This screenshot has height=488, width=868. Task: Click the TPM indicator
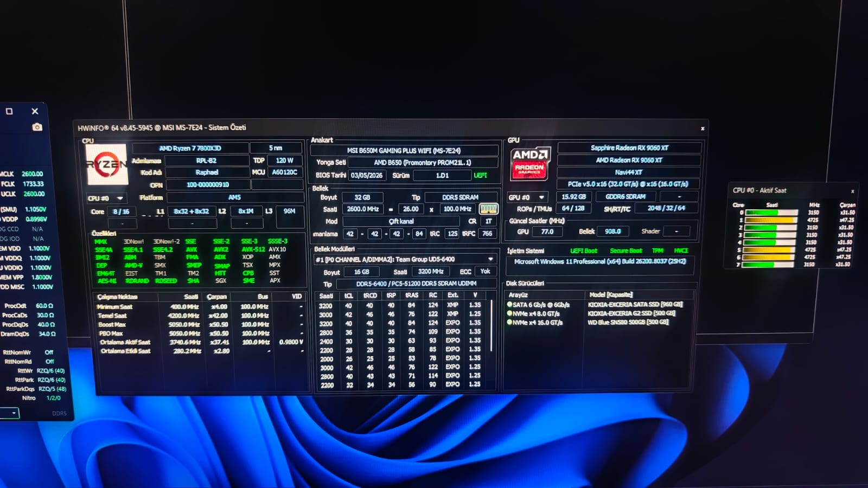(x=658, y=251)
